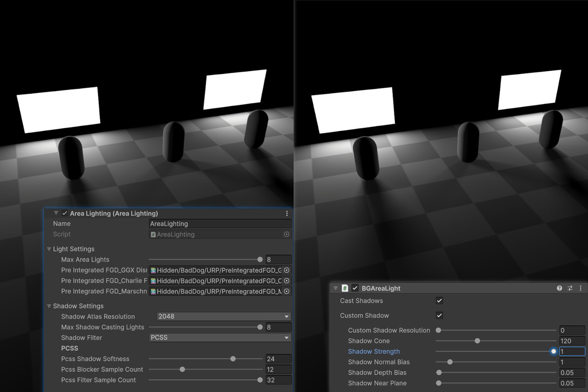This screenshot has height=392, width=588.
Task: Open Shadow Atlas Resolution dropdown
Action: pos(223,316)
